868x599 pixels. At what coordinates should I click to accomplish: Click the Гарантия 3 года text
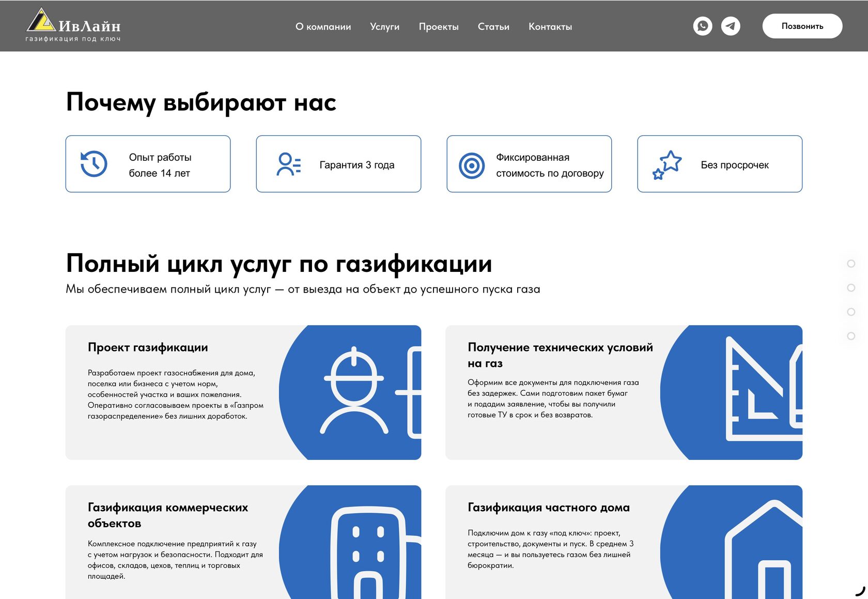coord(357,165)
